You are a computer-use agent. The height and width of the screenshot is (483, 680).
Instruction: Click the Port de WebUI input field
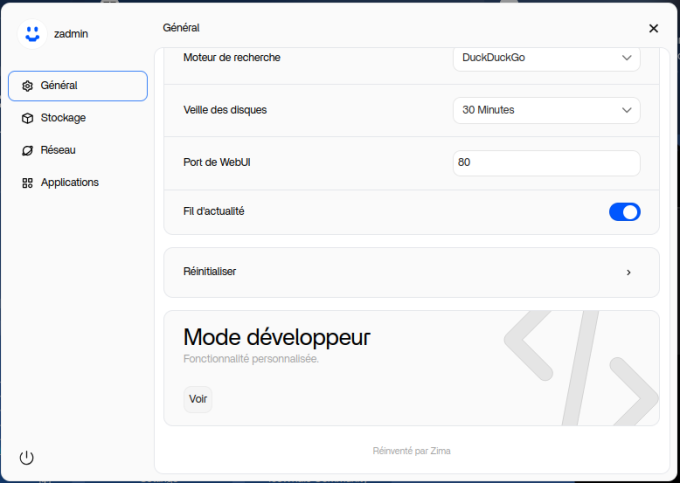coord(546,163)
